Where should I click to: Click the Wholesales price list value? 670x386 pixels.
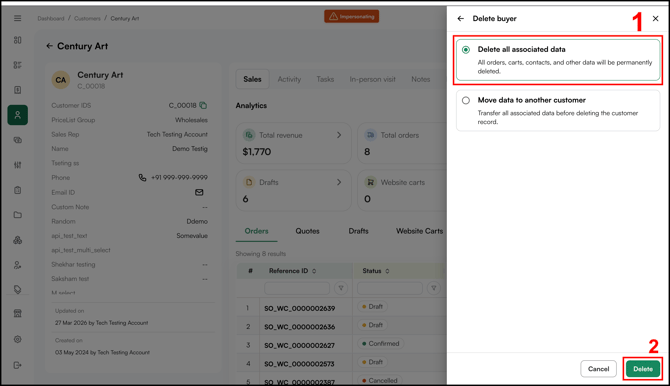pyautogui.click(x=191, y=120)
